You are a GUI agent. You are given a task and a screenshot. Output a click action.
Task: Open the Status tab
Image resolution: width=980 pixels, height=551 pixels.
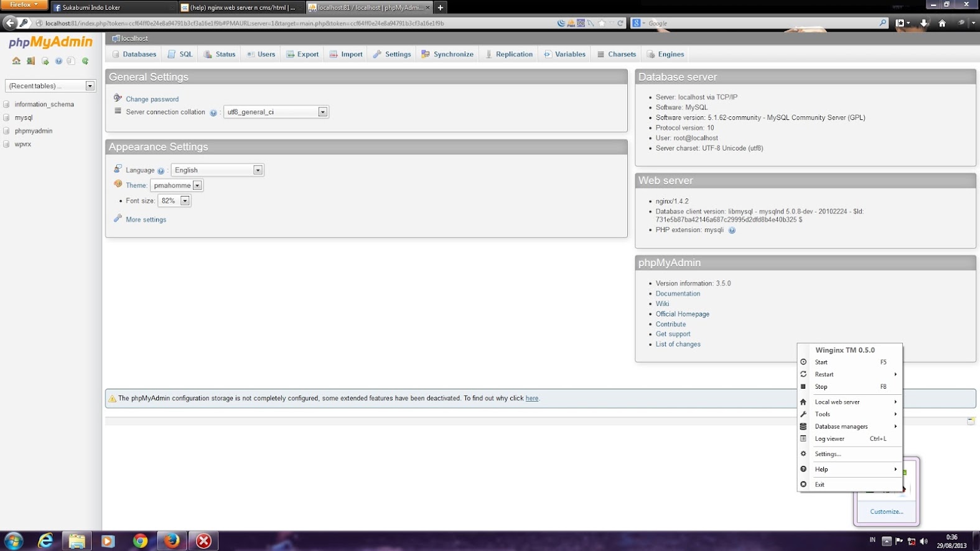tap(220, 54)
